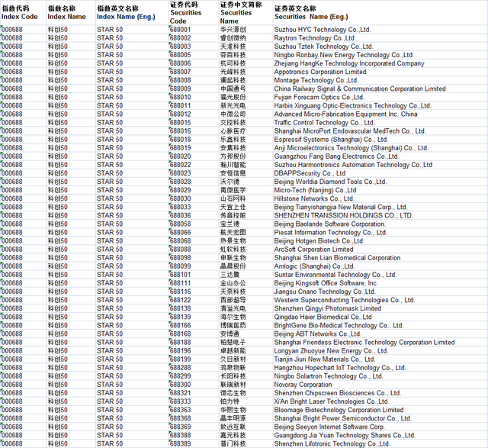Select cell Qingdao Haier Biomedical Co.,Ltd
Image resolution: width=488 pixels, height=448 pixels.
(380, 317)
